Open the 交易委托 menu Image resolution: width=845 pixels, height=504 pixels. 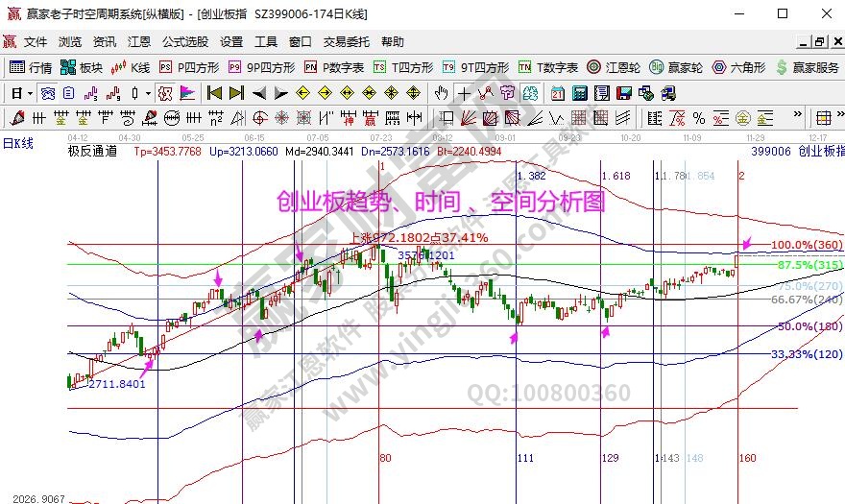346,42
